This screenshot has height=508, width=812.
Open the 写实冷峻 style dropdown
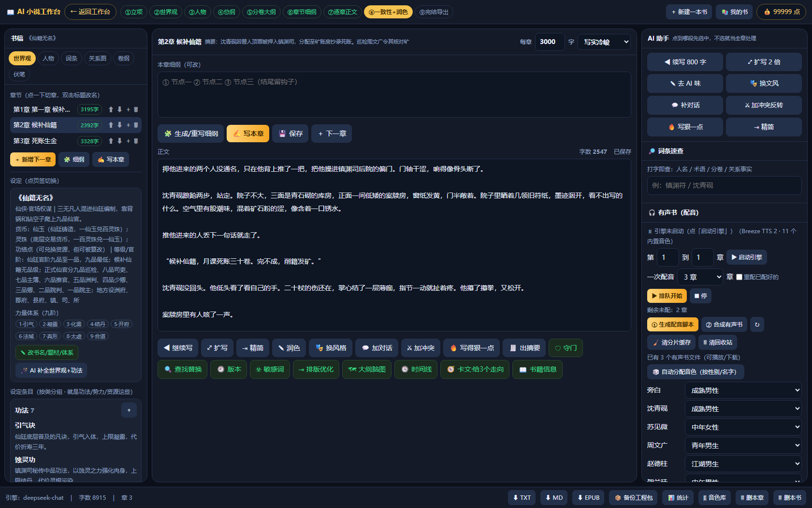(x=605, y=42)
